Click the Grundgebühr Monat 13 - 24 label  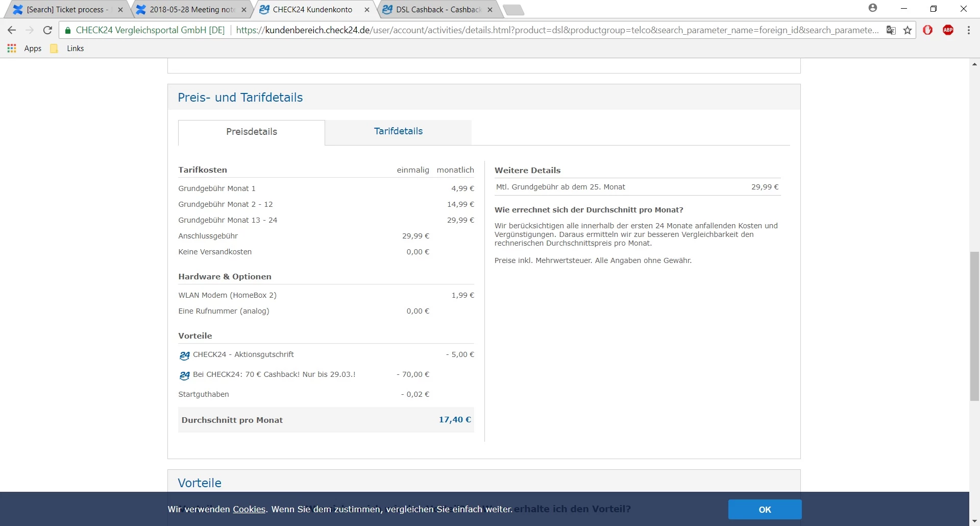tap(228, 220)
